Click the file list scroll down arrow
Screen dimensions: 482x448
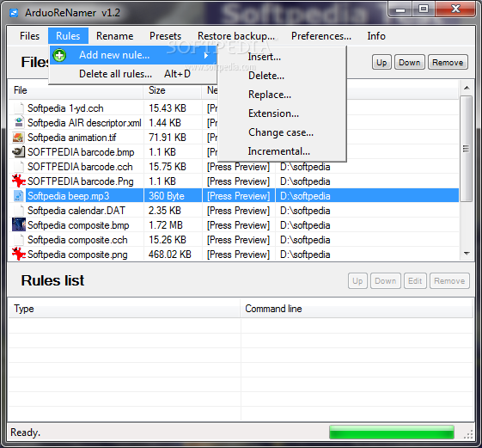point(467,254)
